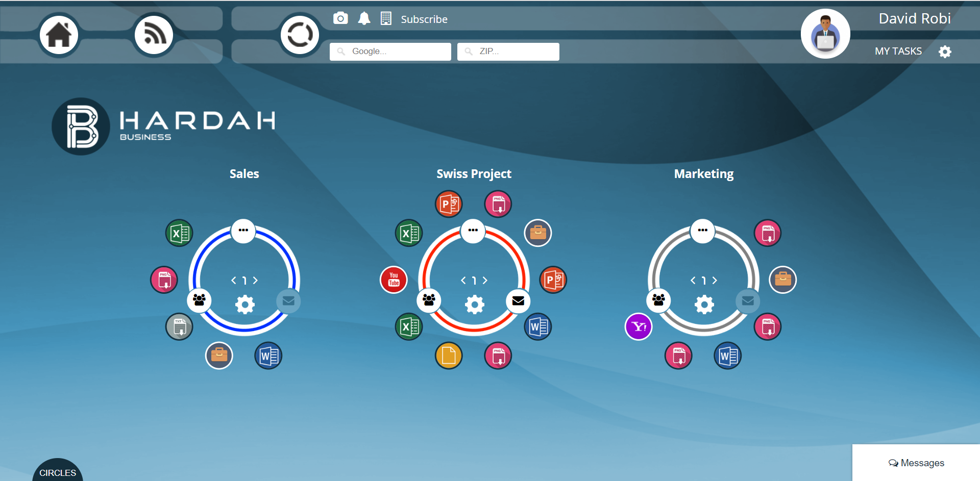The height and width of the screenshot is (481, 980).
Task: Open the RSS feed icon
Action: [x=154, y=35]
